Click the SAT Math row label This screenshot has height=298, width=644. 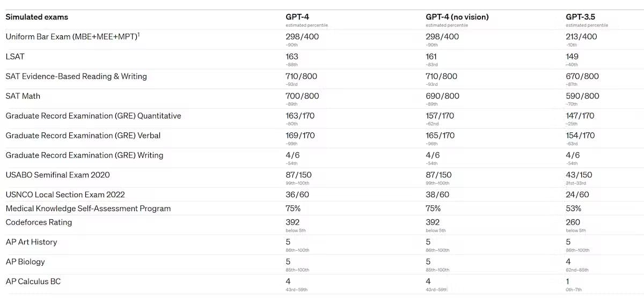[x=23, y=96]
